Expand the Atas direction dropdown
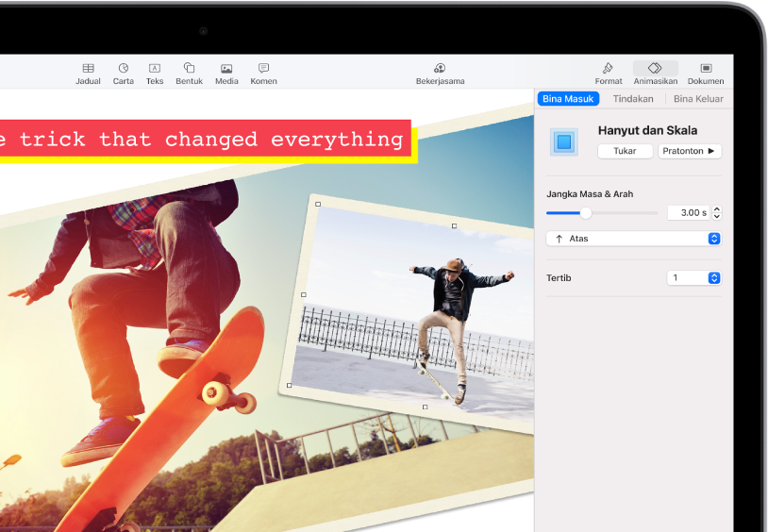Image resolution: width=768 pixels, height=532 pixels. click(633, 239)
